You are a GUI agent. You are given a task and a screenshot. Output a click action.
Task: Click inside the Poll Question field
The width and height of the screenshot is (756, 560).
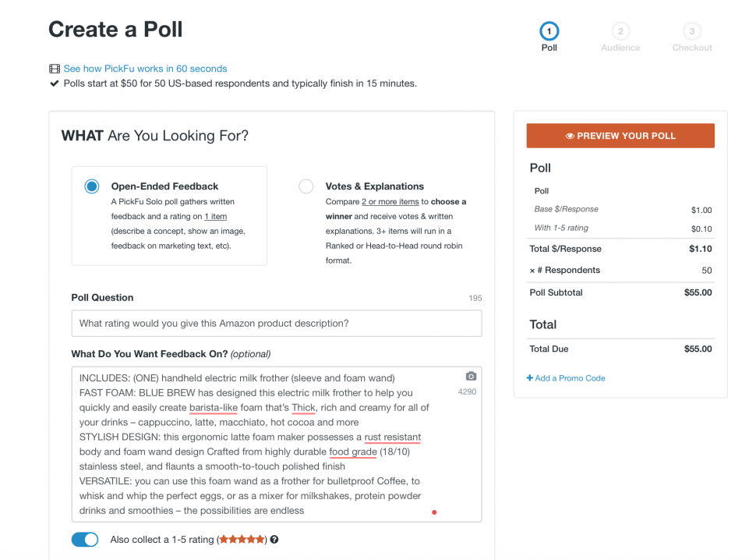276,323
